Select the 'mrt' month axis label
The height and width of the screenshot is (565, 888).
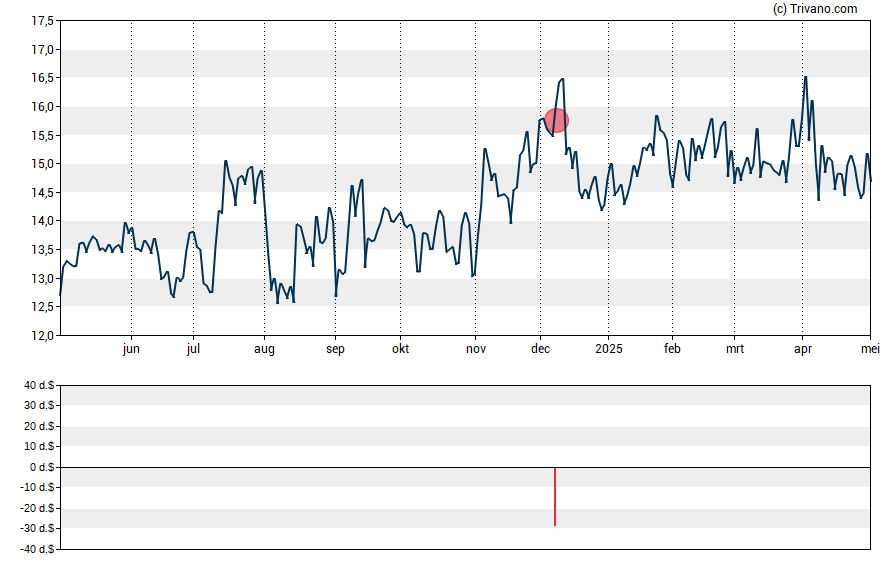tap(735, 349)
